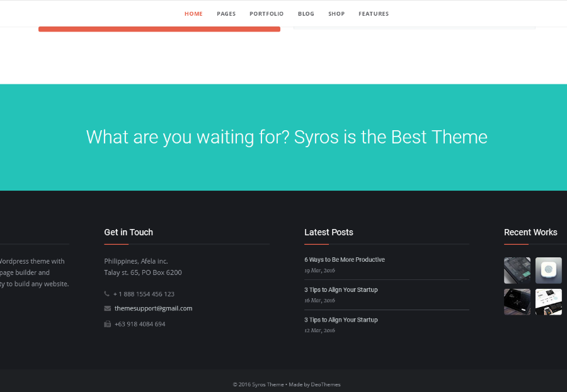Click the address Philippines, Afela inc.
Screen dimensions: 567x392
pos(136,261)
